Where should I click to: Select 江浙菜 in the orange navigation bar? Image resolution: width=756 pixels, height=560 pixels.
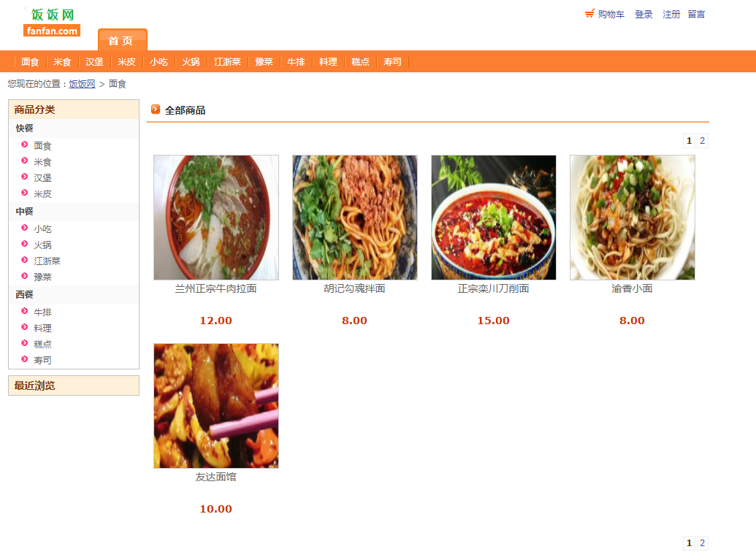pyautogui.click(x=228, y=61)
